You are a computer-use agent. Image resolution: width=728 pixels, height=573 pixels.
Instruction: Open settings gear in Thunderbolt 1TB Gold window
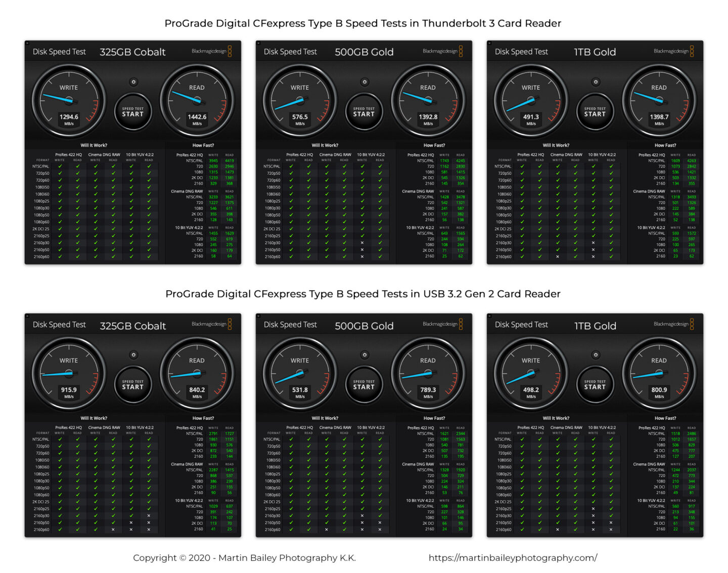click(596, 82)
